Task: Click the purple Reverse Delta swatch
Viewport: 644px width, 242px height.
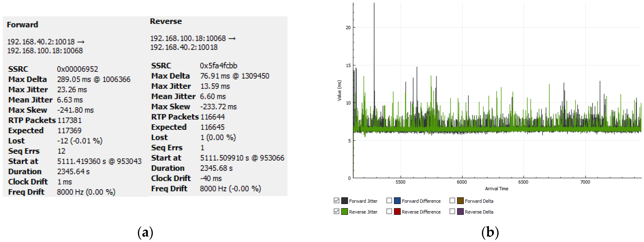Action: (460, 211)
